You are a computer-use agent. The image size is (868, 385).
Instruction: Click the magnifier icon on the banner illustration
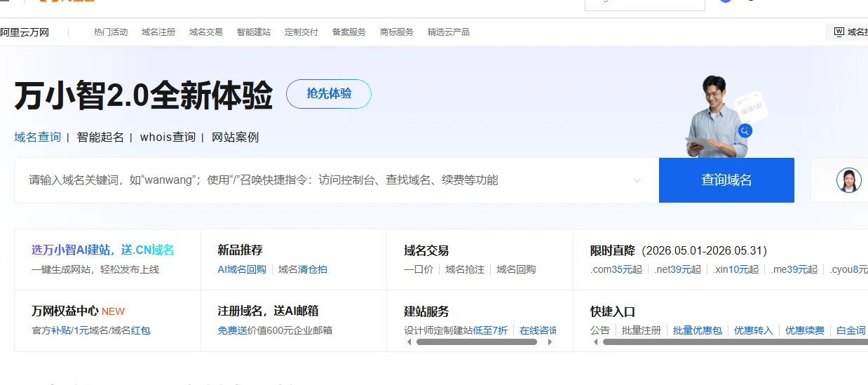click(x=745, y=130)
